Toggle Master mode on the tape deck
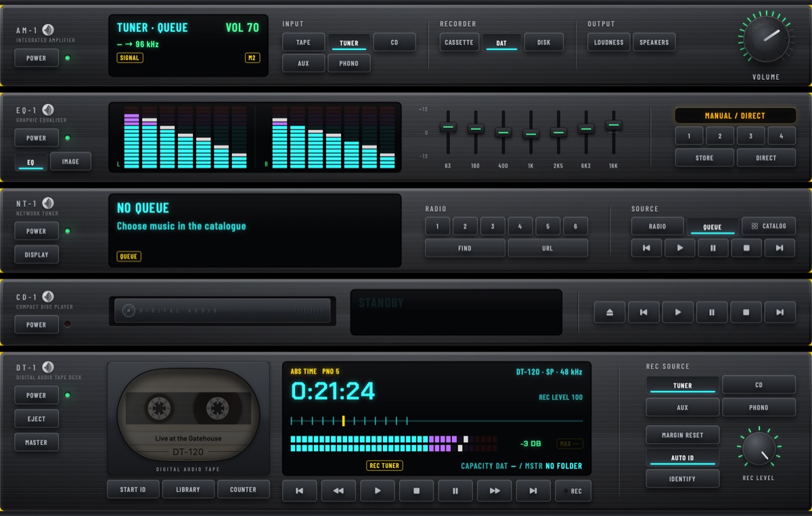This screenshot has width=812, height=516. (x=37, y=442)
